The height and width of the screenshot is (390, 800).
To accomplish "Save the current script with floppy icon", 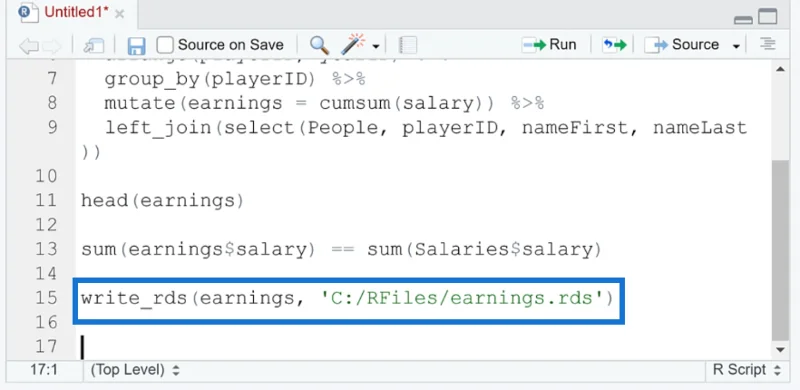I will (136, 46).
